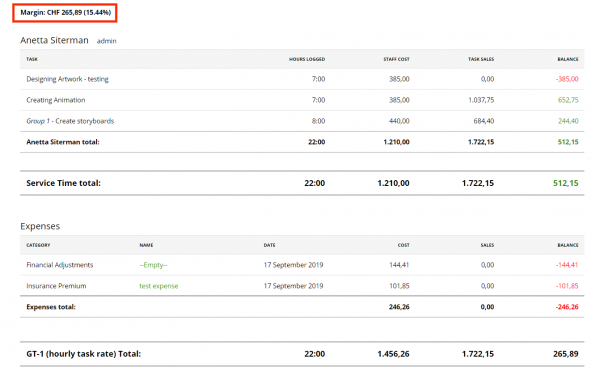Open the --Empty-- expense link
Screen dimensions: 600x375
pos(153,265)
